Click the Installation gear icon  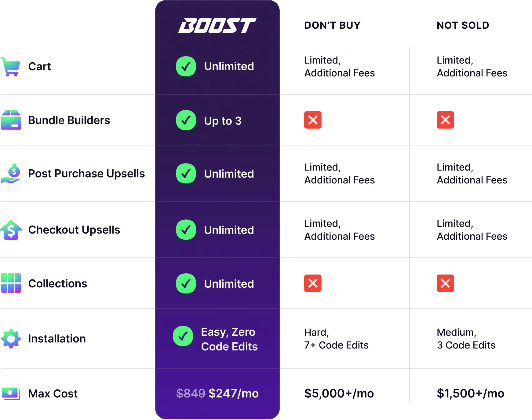coord(11,339)
